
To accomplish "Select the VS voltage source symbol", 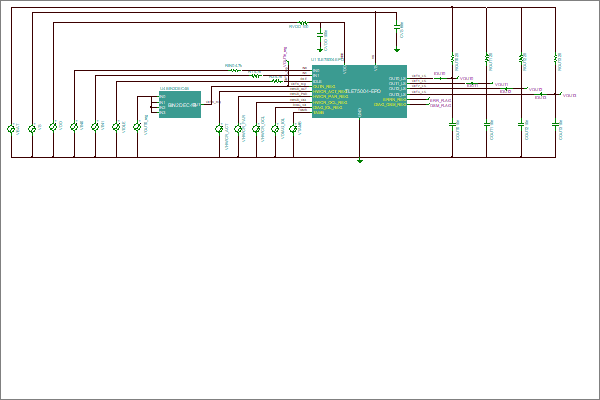I will pos(32,129).
